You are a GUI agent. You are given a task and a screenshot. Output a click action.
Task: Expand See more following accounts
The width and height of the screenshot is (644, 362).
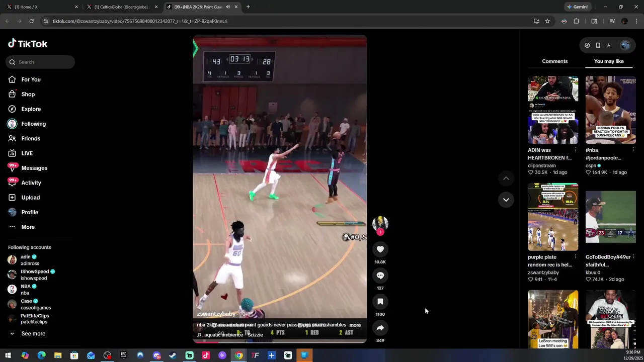coord(28,334)
